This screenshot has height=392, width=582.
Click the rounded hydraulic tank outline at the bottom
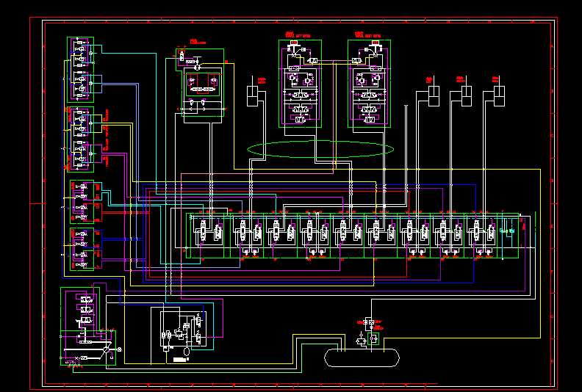tap(362, 357)
